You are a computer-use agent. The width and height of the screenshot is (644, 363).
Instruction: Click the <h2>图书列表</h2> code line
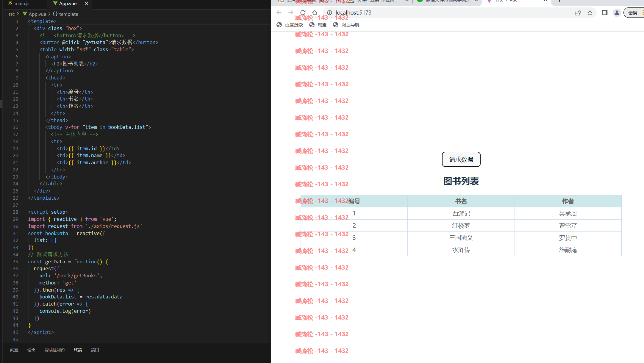pos(74,64)
